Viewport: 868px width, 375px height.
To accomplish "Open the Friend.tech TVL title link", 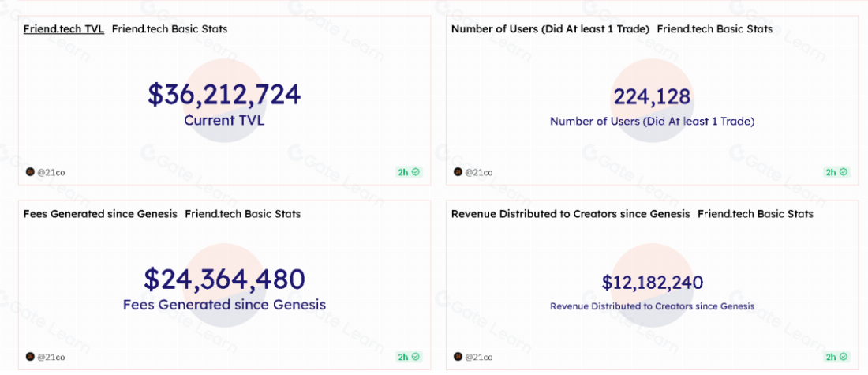I will tap(63, 29).
